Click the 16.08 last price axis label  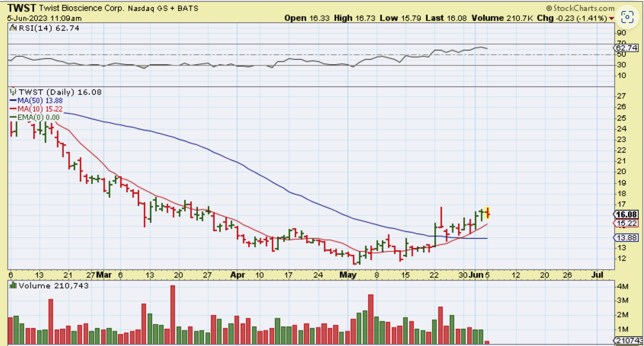click(x=626, y=215)
